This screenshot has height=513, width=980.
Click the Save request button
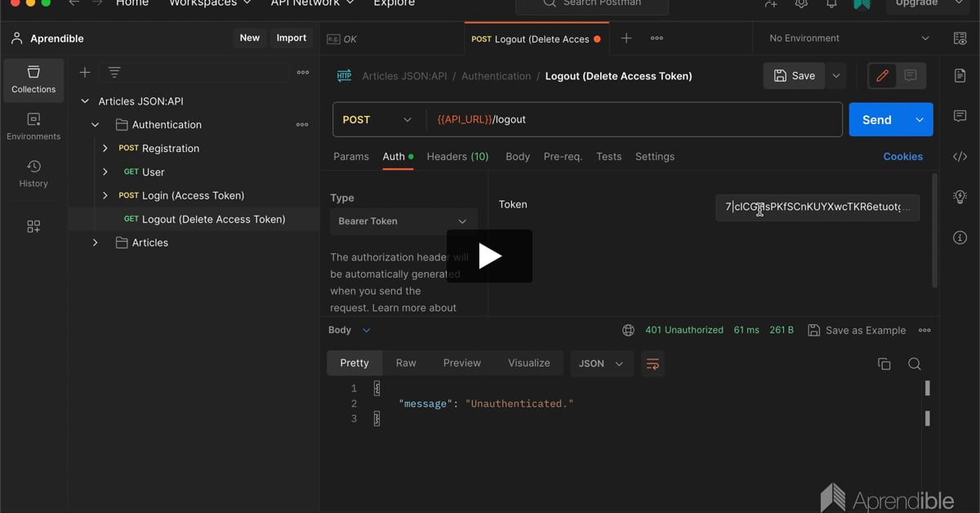click(795, 76)
